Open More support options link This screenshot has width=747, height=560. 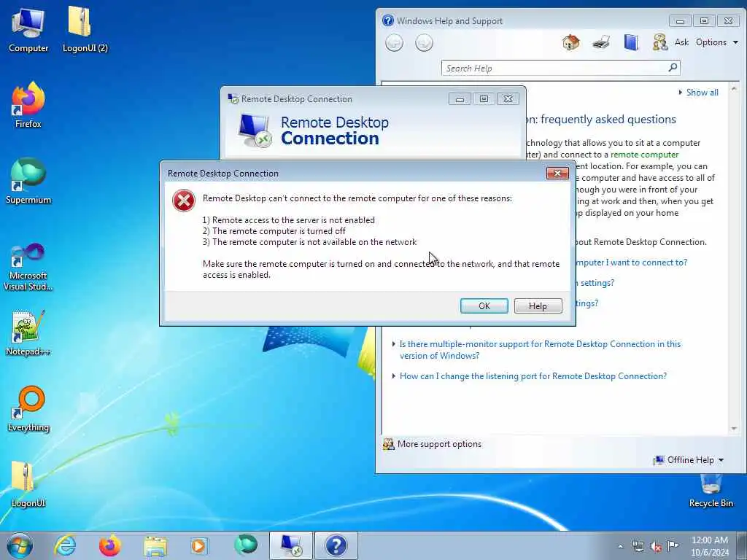point(439,444)
